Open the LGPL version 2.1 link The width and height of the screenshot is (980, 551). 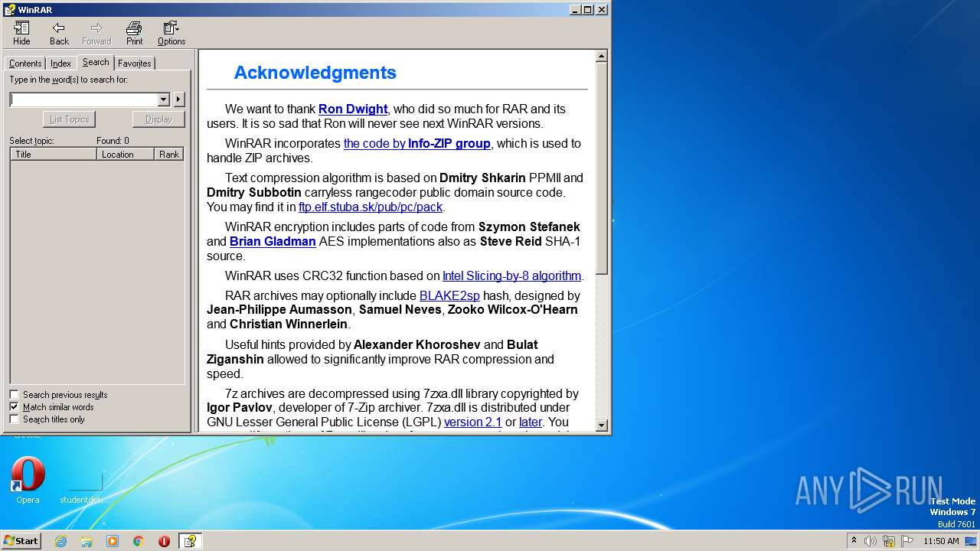point(472,422)
